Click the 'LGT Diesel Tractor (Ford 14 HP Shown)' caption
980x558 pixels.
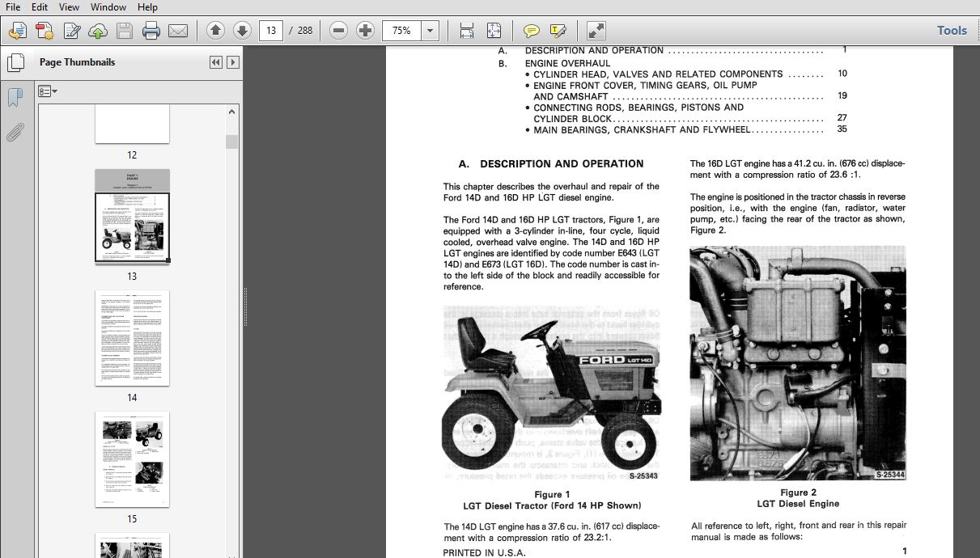pos(552,505)
